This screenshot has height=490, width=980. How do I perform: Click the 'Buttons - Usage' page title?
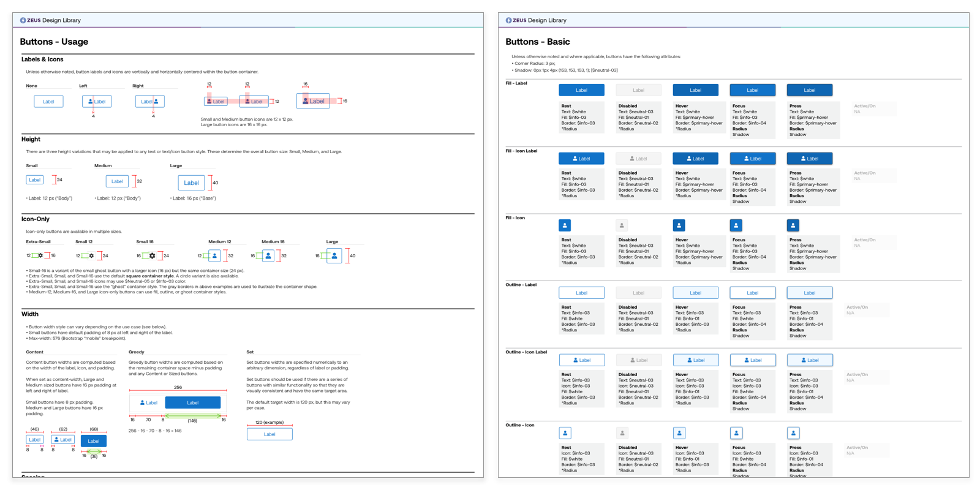click(54, 42)
